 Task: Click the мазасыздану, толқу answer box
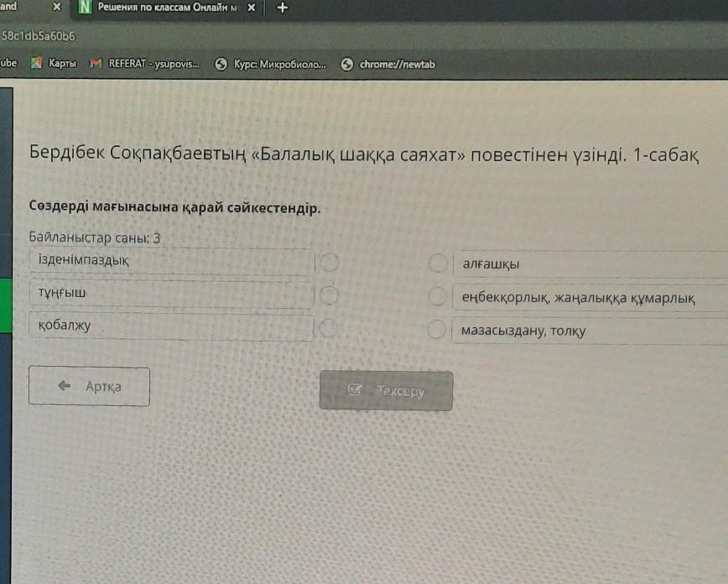click(590, 331)
